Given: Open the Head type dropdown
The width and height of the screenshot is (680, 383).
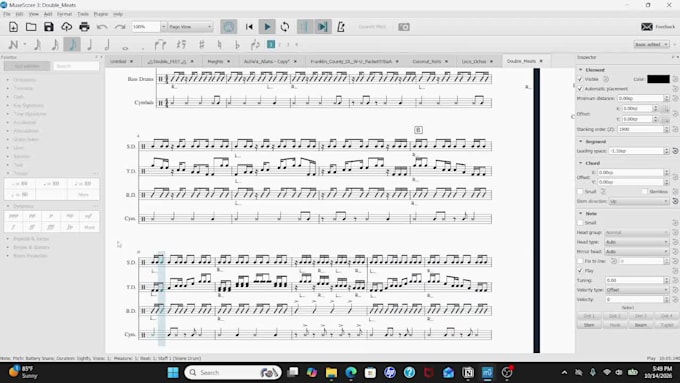Looking at the screenshot, I should pyautogui.click(x=637, y=242).
